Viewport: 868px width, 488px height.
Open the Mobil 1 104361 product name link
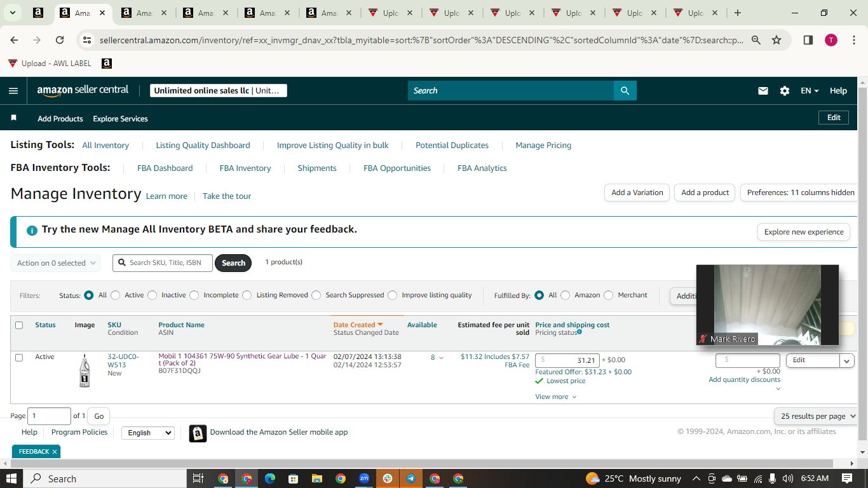point(242,360)
